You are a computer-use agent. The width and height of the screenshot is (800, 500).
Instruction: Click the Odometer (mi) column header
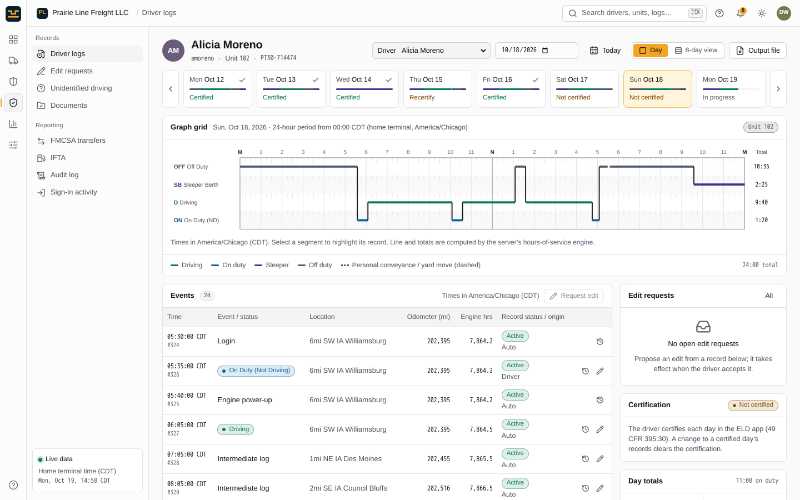(x=429, y=317)
